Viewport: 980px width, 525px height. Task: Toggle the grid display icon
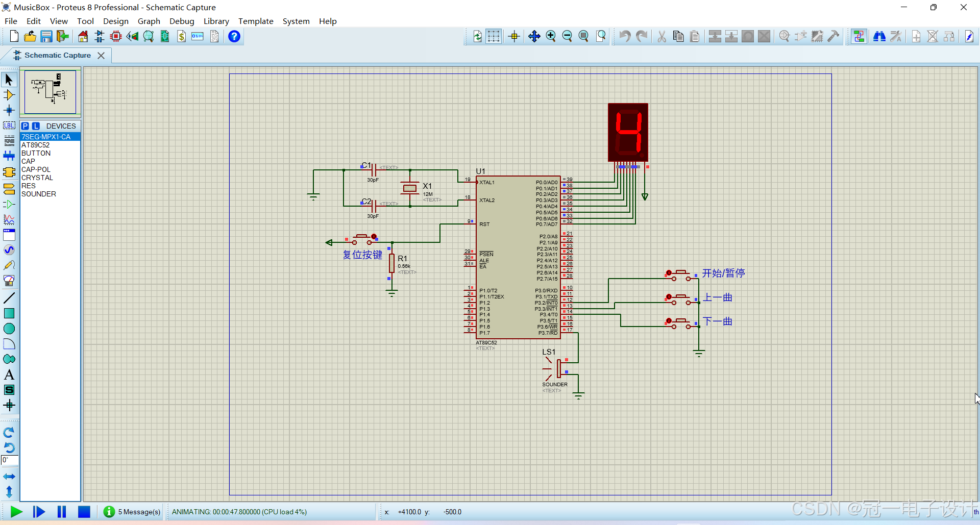pyautogui.click(x=494, y=36)
